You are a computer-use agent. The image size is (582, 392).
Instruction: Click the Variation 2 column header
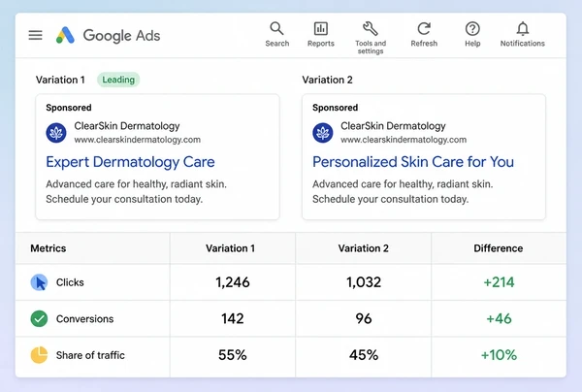[x=364, y=248]
